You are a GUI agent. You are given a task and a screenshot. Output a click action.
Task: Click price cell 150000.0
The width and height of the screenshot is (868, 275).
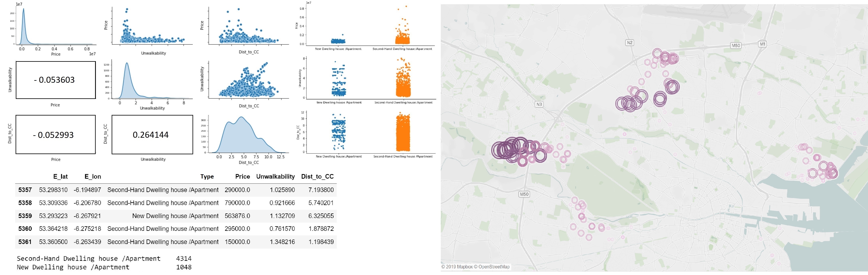(237, 242)
